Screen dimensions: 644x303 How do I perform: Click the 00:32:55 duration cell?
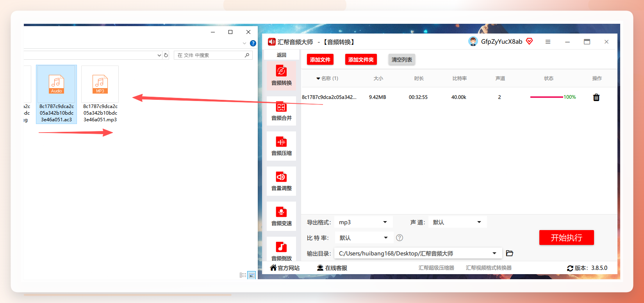418,97
